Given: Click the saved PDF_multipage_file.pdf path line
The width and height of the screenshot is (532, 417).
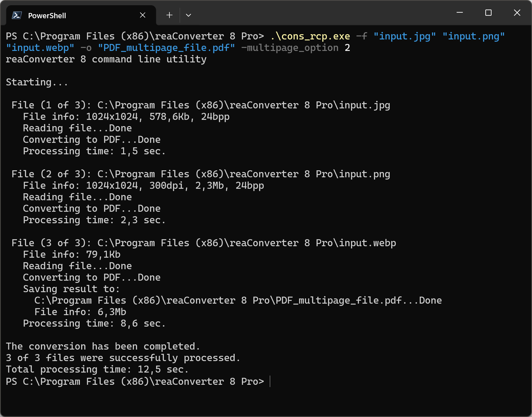Looking at the screenshot, I should point(238,301).
